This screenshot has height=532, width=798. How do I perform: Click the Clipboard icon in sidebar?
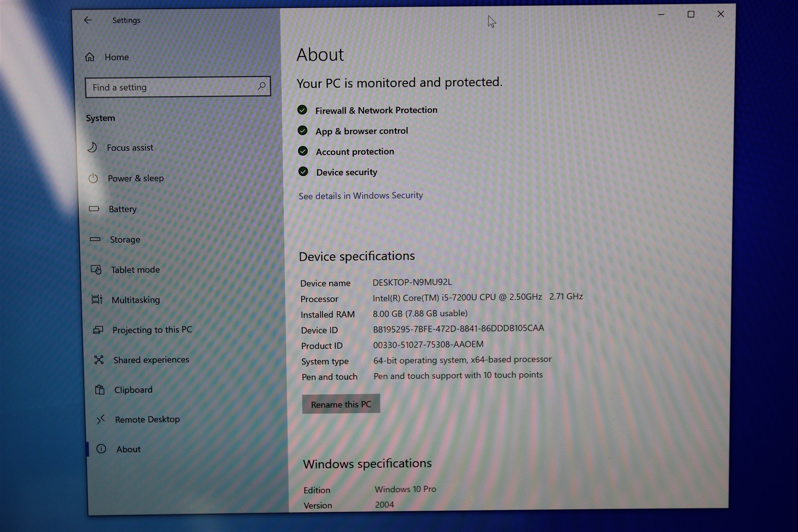pos(100,389)
